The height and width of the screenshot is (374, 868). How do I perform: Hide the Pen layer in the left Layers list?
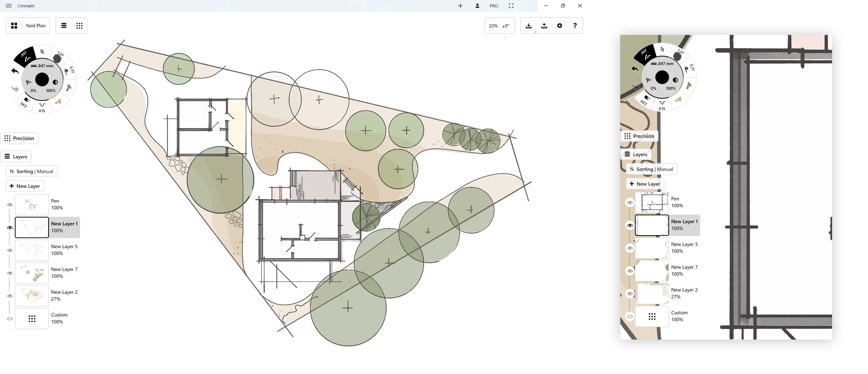10,205
